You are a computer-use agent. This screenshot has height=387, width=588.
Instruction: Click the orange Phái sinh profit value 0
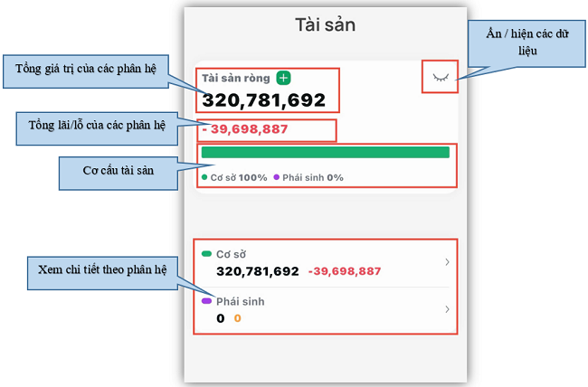pyautogui.click(x=237, y=318)
